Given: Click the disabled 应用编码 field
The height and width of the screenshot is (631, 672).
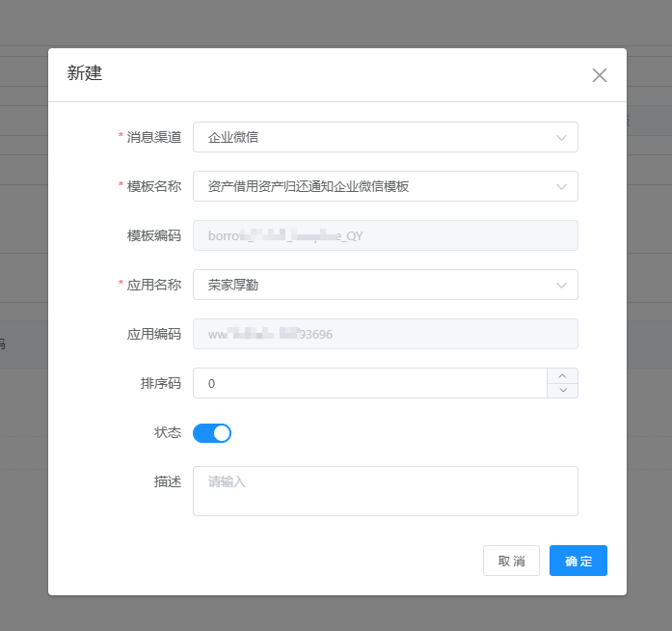Looking at the screenshot, I should 385,335.
